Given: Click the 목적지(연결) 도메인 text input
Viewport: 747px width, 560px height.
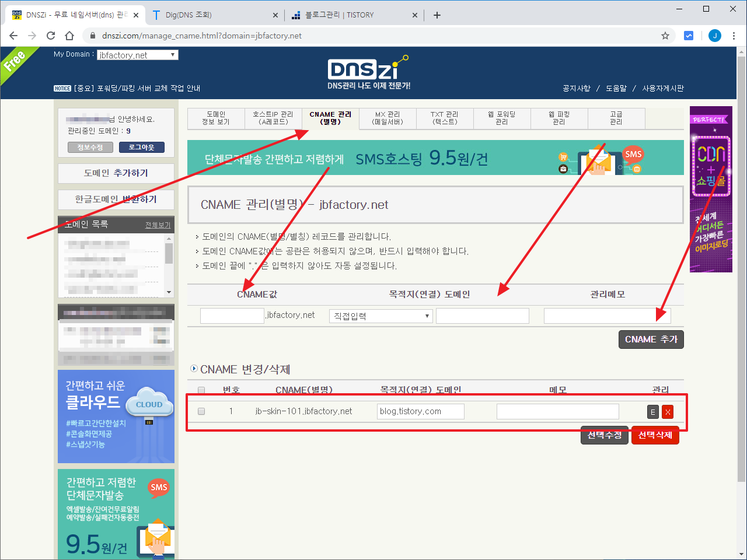Looking at the screenshot, I should click(483, 316).
